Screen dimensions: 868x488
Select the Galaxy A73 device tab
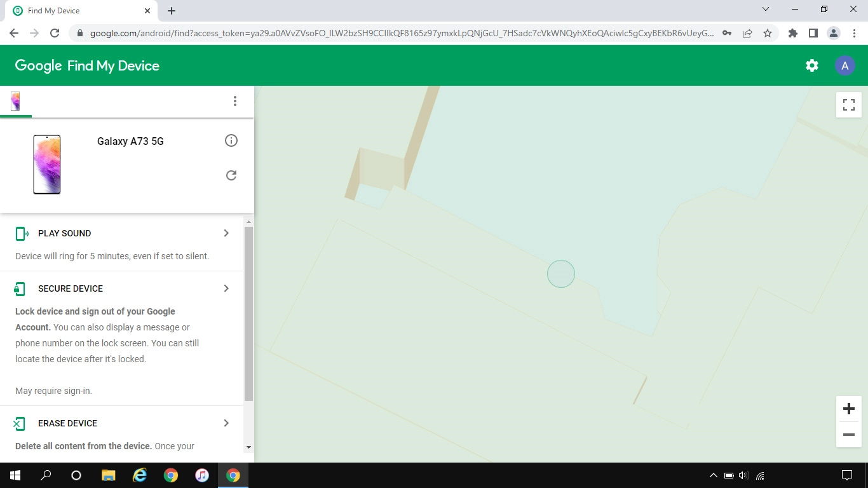tap(15, 101)
